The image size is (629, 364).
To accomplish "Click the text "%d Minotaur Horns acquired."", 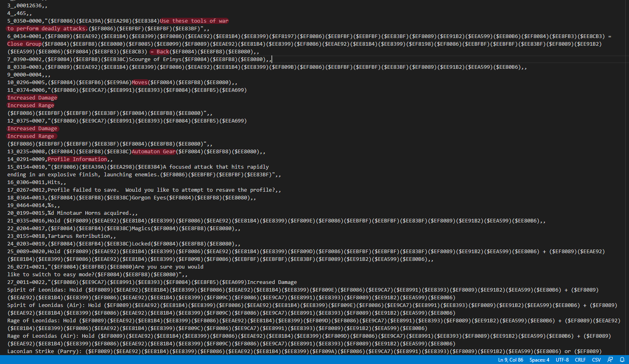I will (90, 213).
